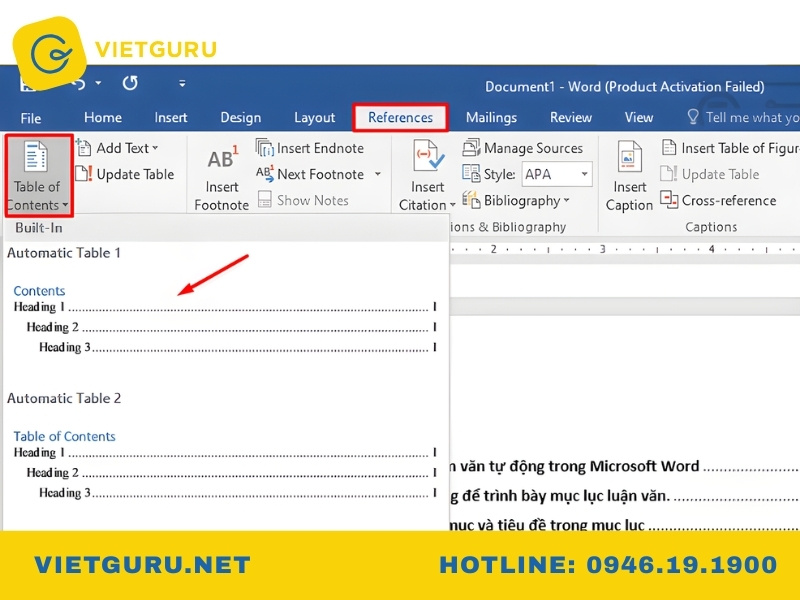Viewport: 800px width, 600px height.
Task: Open the Undo history dropdown arrow
Action: [98, 83]
